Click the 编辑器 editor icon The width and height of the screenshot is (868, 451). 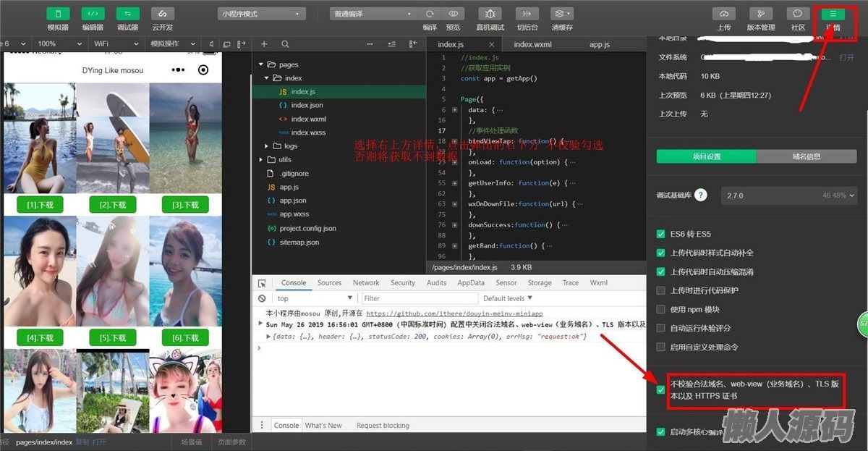[93, 14]
